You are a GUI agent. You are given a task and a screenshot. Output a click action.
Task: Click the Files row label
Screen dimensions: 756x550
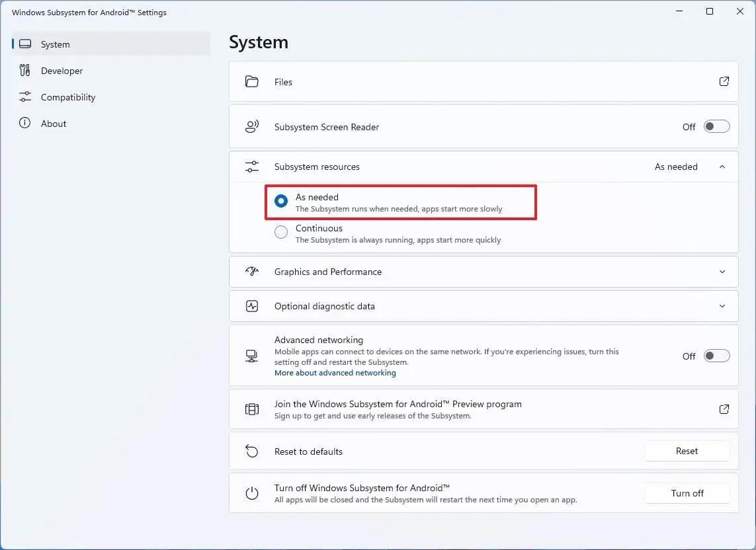click(283, 82)
